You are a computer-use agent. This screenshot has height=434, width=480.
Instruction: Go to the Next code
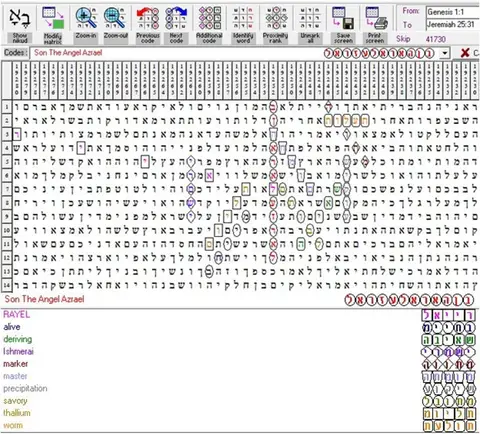click(176, 25)
